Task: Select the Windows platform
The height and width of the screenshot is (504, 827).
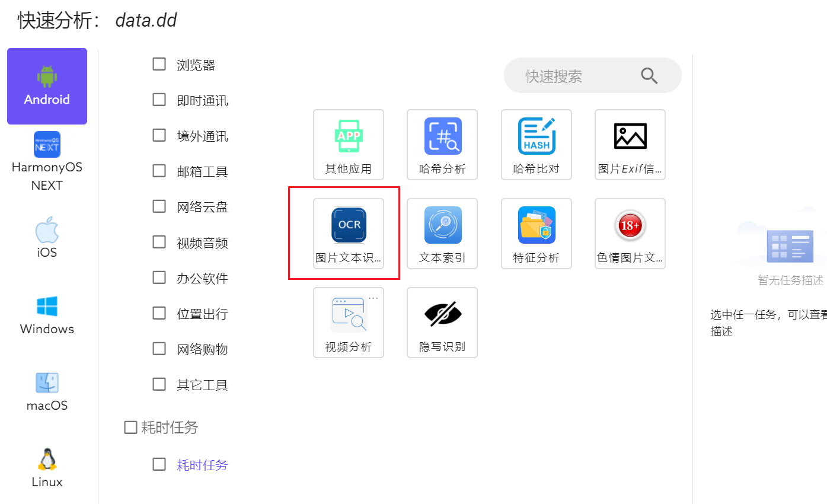Action: pyautogui.click(x=47, y=315)
